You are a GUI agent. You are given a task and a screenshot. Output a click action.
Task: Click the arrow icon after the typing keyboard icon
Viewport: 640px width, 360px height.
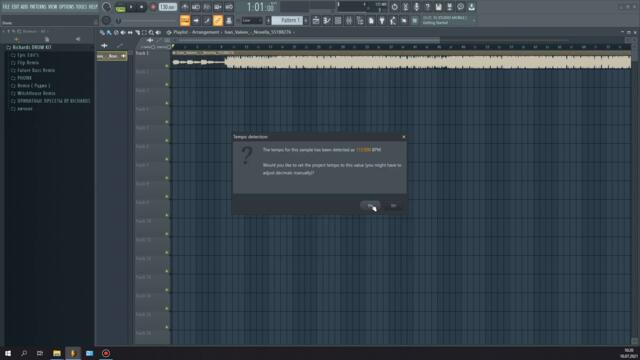[x=196, y=20]
